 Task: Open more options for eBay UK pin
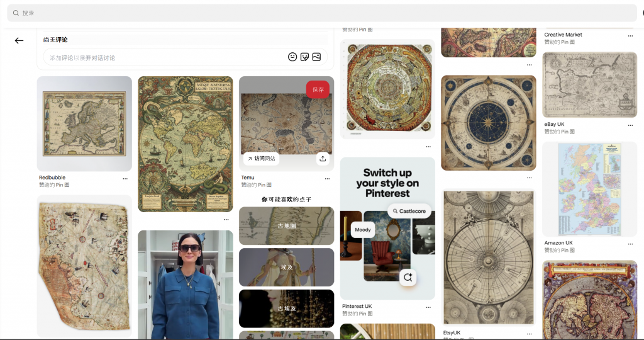point(630,125)
